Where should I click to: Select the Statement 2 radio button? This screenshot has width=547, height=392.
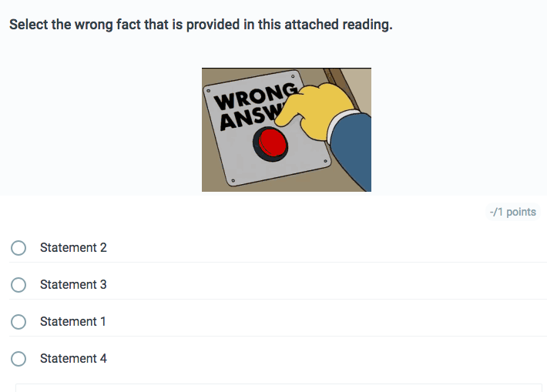click(x=18, y=248)
